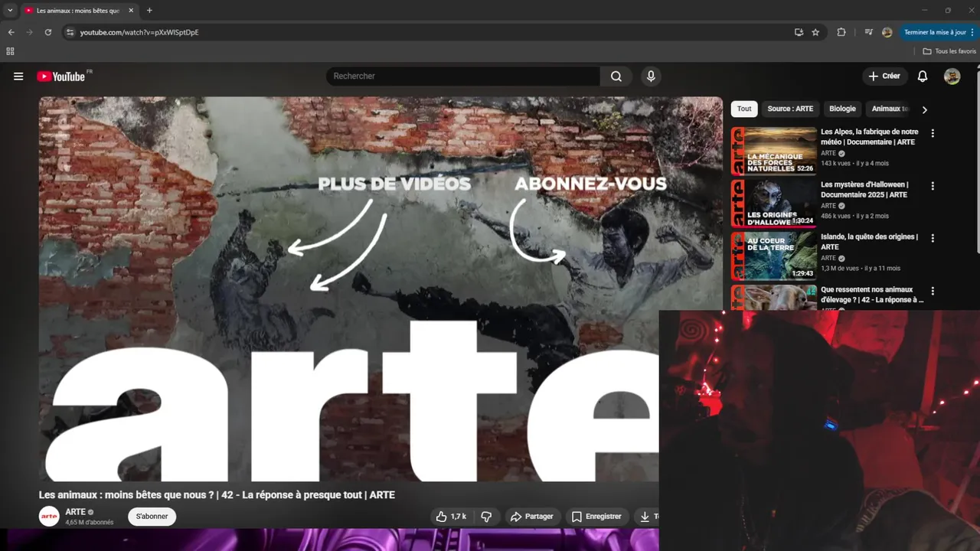Open YouTube account avatar menu
This screenshot has height=551, width=980.
click(x=952, y=77)
